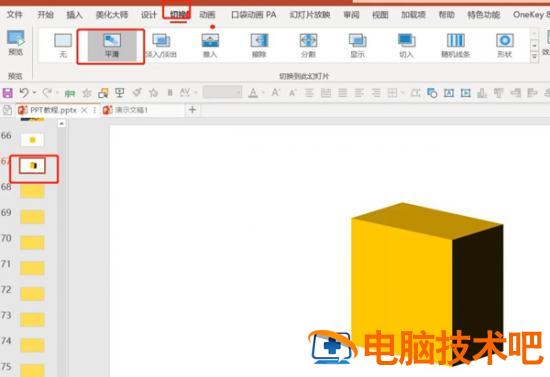Screen dimensions: 550x377
Task: Switch to the PPT教程.pptx document tab
Action: coord(53,110)
